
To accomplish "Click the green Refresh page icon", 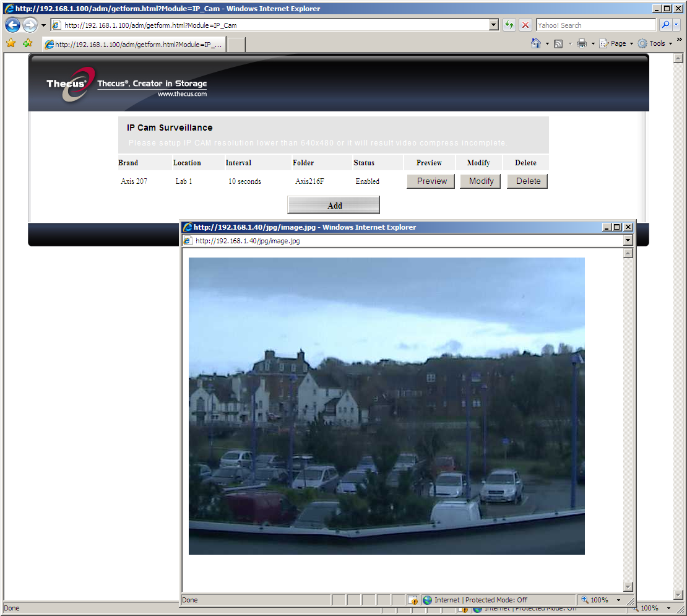I will click(x=509, y=25).
